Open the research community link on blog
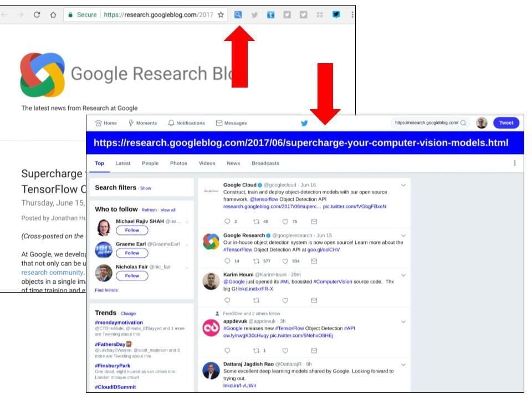Viewport: 532px width, 399px height. click(52, 273)
